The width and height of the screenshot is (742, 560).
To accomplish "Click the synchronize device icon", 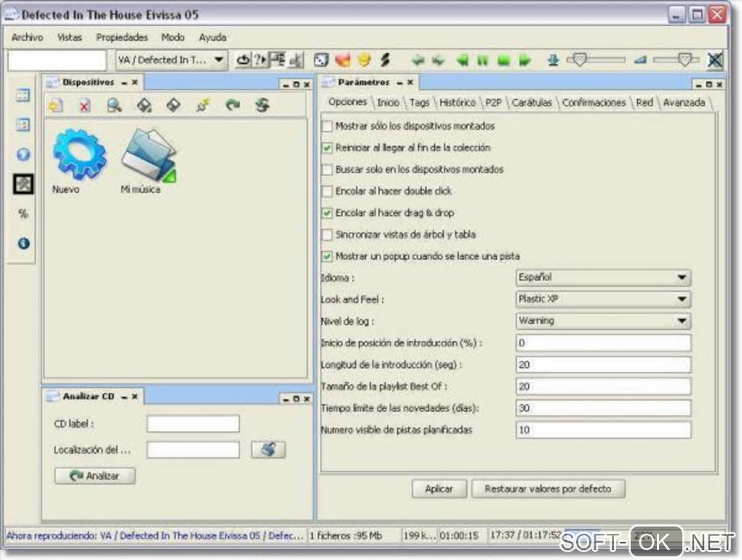I will coord(262,105).
